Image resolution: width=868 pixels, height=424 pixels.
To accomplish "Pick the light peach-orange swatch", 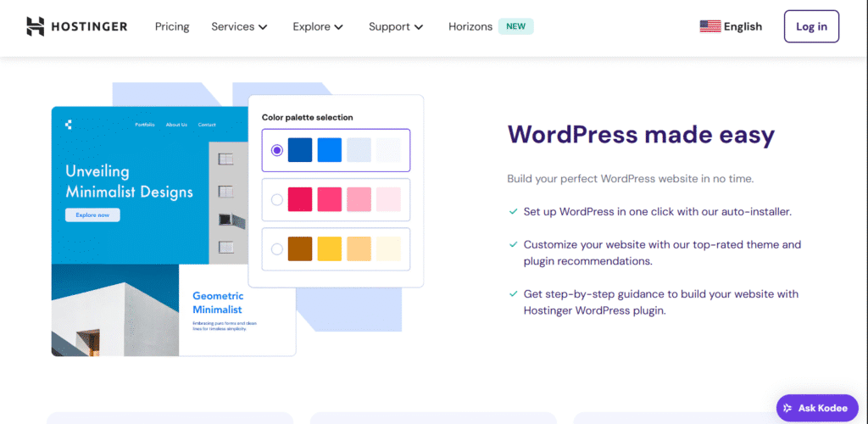I will pyautogui.click(x=359, y=249).
